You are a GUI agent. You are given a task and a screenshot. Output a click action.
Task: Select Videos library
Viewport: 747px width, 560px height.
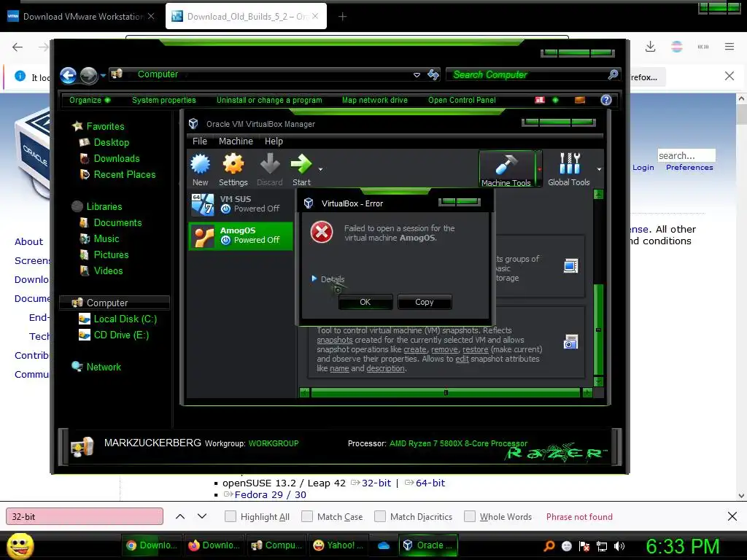coord(108,271)
